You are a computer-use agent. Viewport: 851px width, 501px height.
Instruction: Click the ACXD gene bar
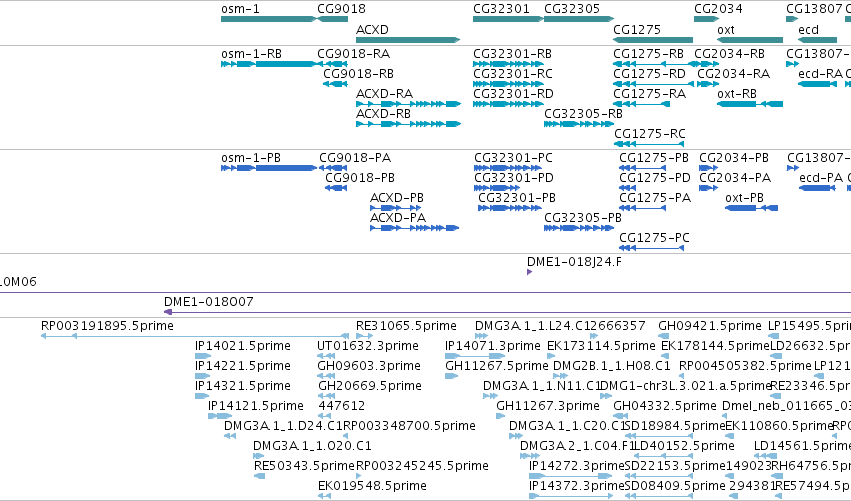(x=408, y=40)
